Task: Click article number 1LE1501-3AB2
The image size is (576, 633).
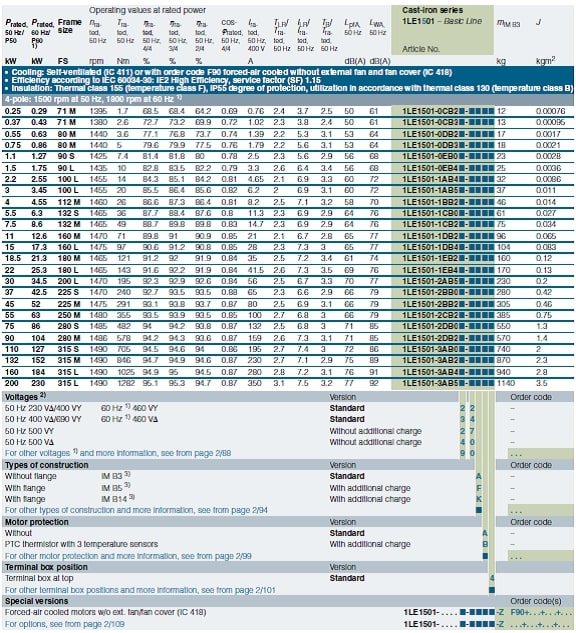Action: point(430,360)
